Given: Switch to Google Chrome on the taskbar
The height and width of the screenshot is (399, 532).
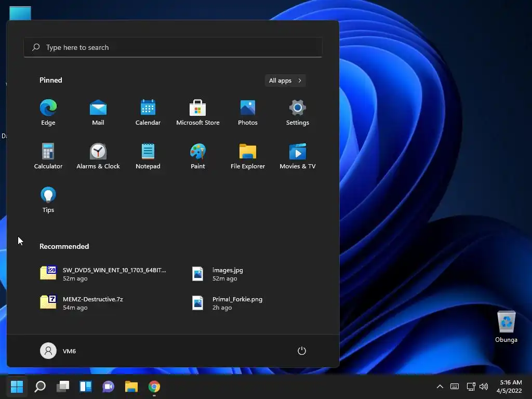Looking at the screenshot, I should [x=154, y=387].
